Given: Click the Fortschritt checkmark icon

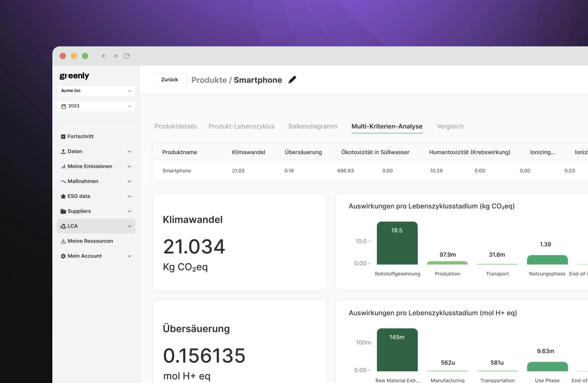Looking at the screenshot, I should point(63,136).
